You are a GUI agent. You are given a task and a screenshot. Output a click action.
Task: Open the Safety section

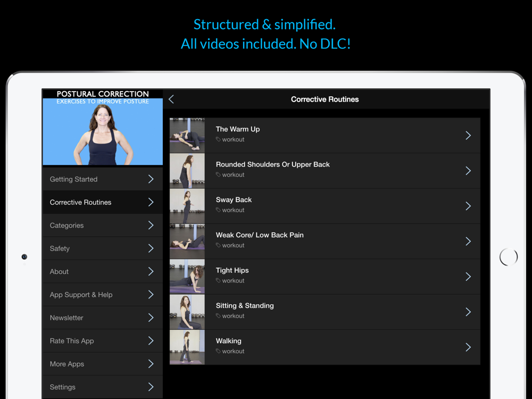[103, 248]
